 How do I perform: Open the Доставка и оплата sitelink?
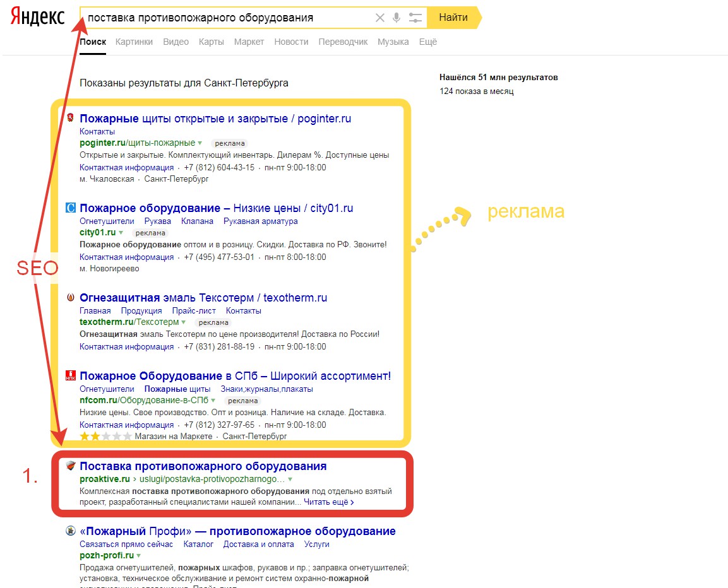tap(259, 544)
